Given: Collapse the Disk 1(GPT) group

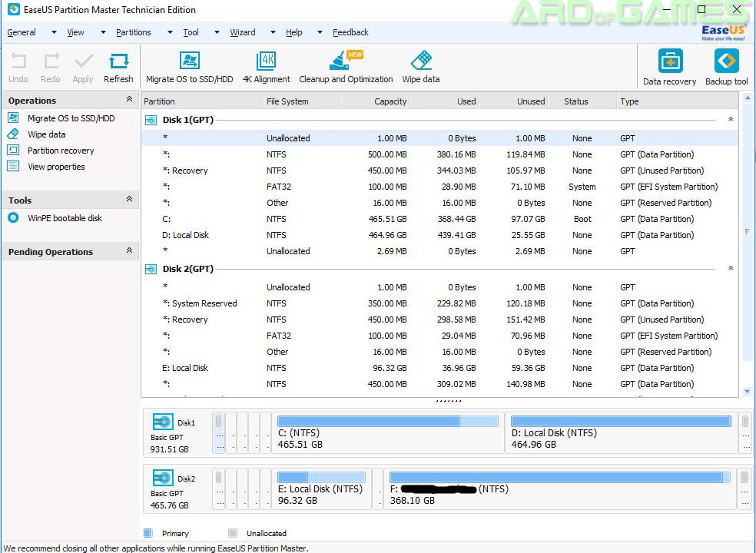Looking at the screenshot, I should [731, 119].
